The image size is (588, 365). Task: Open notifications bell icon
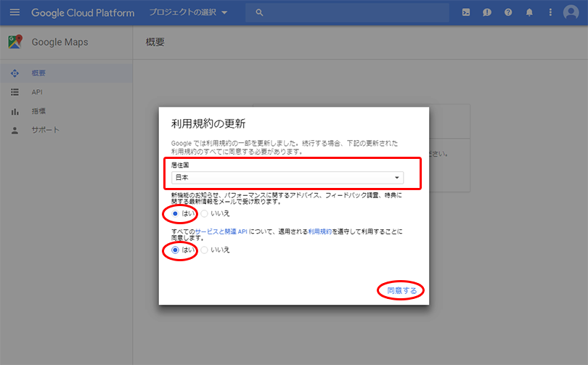(x=529, y=12)
